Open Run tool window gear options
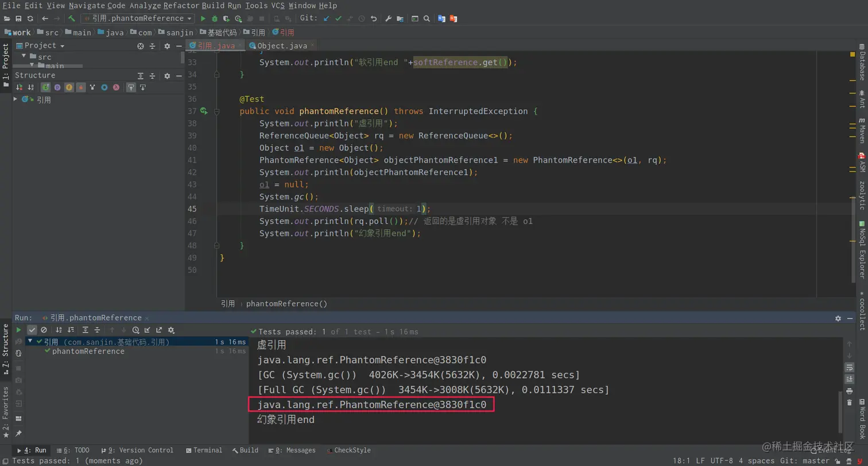The width and height of the screenshot is (868, 466). click(x=838, y=318)
